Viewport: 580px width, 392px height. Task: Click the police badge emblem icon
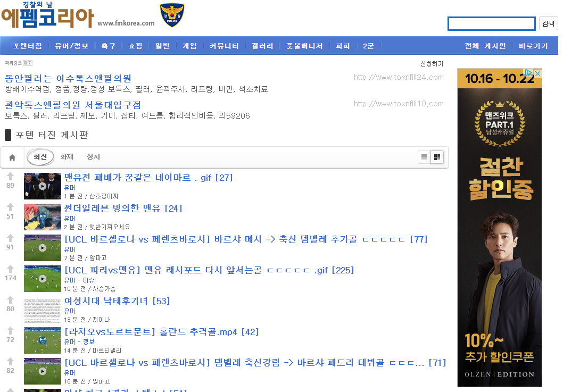pyautogui.click(x=172, y=15)
